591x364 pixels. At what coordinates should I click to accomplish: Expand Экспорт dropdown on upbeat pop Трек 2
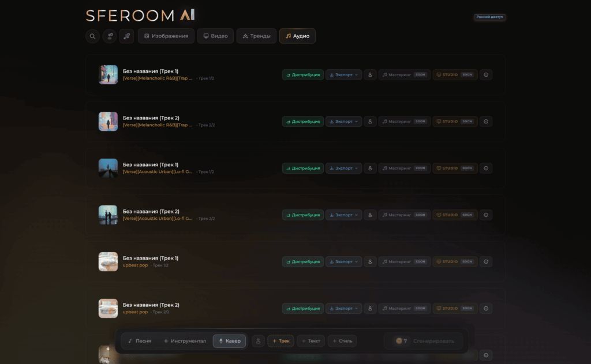(344, 308)
